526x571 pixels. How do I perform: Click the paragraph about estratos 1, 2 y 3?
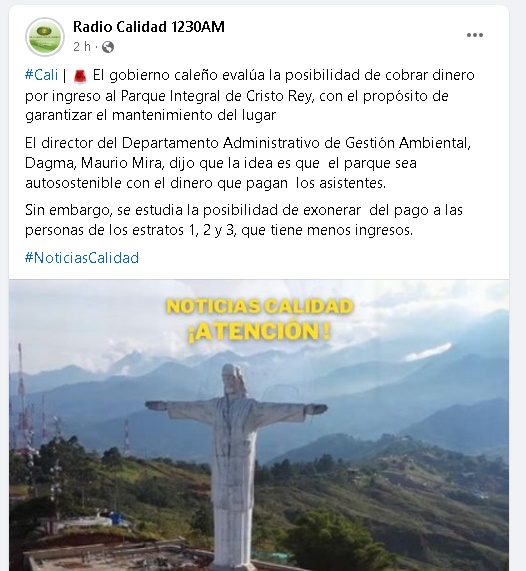click(244, 220)
